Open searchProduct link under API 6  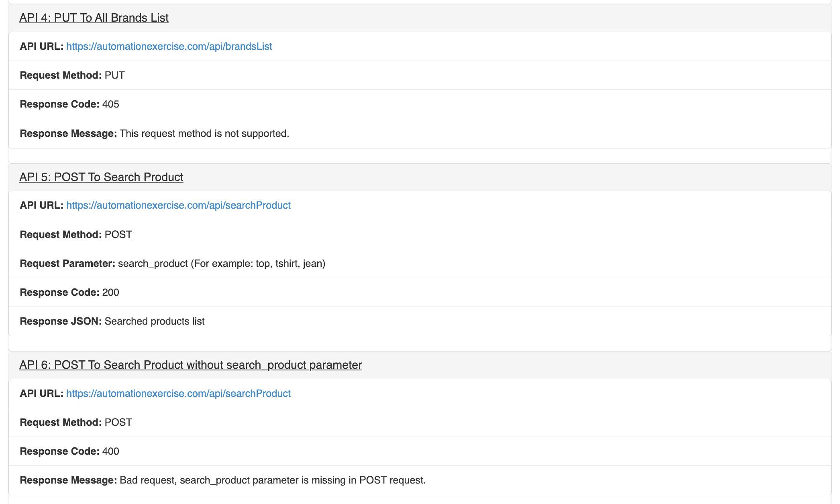coord(178,394)
